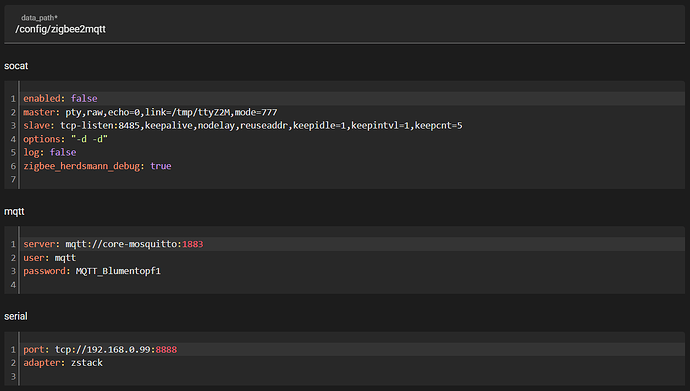This screenshot has width=690, height=391.
Task: Click the socat 'master: pty,raw,echo=0' line
Action: click(352, 112)
